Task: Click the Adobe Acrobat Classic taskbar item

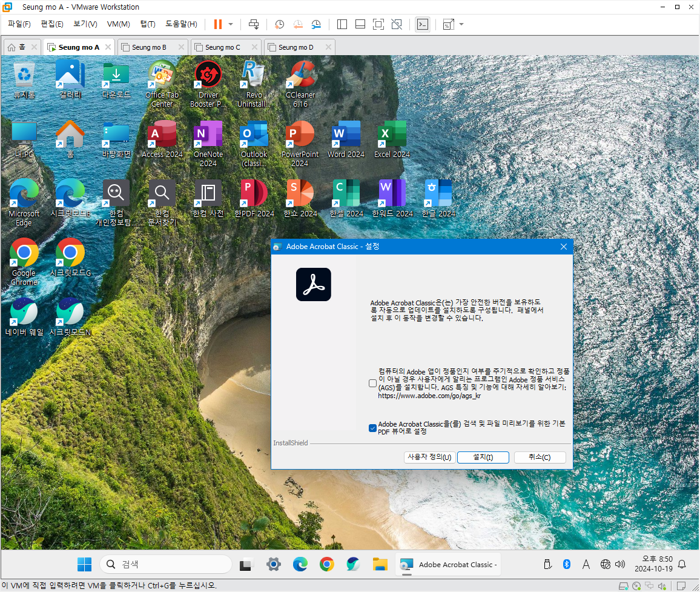Action: (x=447, y=565)
